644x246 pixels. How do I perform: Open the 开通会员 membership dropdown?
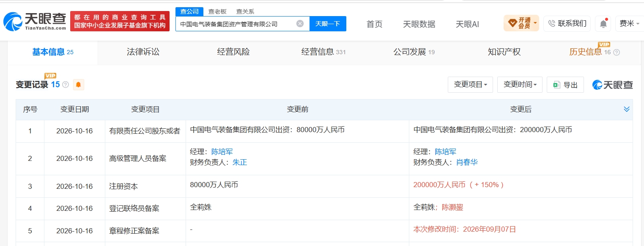(x=521, y=23)
